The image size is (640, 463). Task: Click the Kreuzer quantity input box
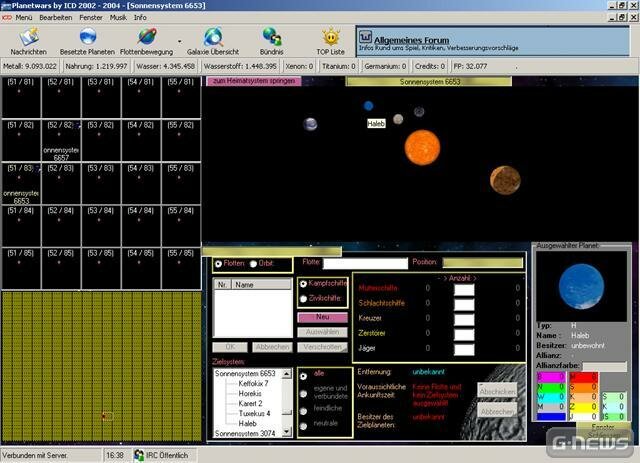pyautogui.click(x=464, y=320)
